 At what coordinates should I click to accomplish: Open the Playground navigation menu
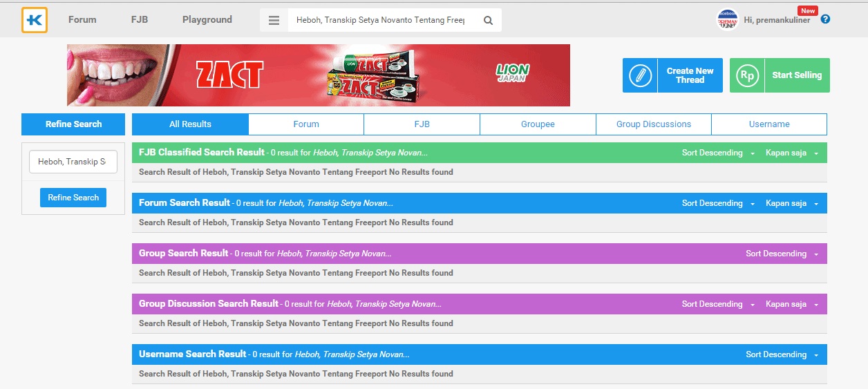[207, 20]
